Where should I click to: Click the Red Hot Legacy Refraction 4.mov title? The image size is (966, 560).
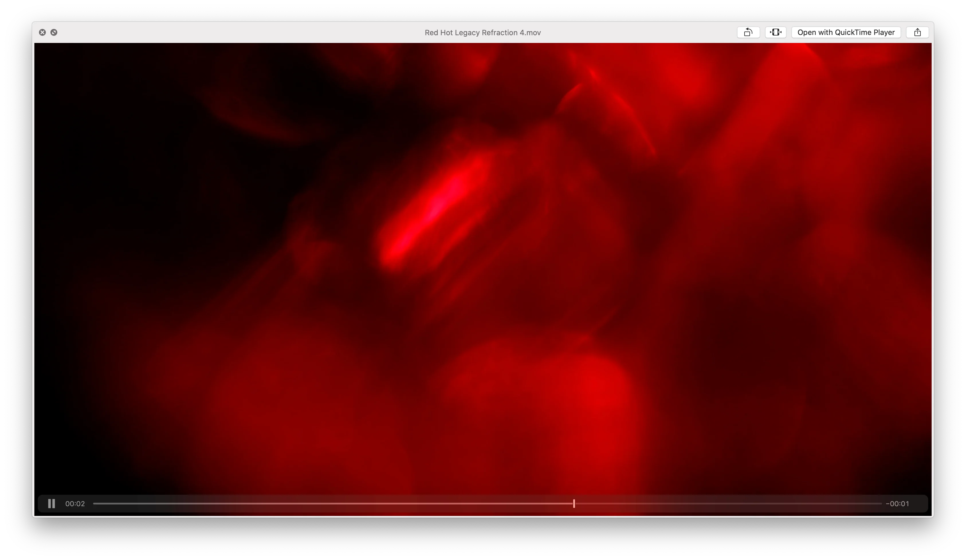click(482, 33)
